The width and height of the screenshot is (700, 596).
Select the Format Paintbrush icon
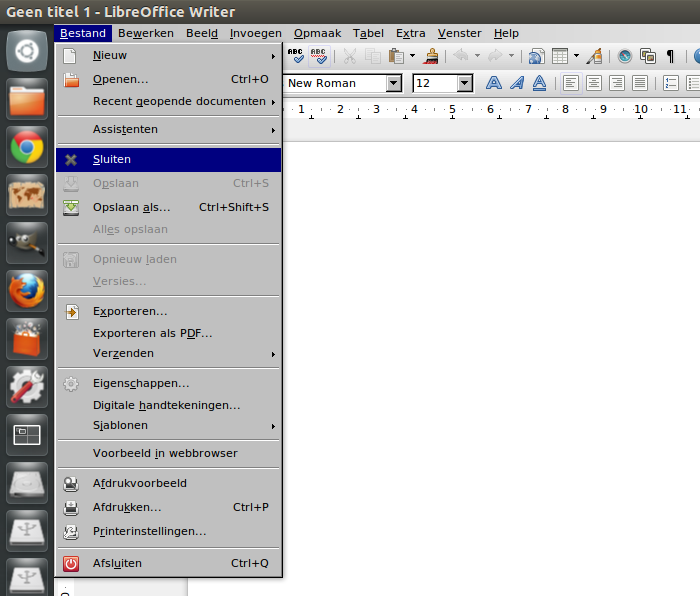[431, 56]
